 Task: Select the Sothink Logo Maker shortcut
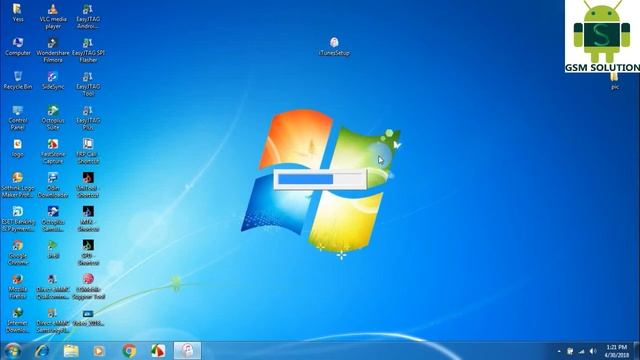[18, 185]
